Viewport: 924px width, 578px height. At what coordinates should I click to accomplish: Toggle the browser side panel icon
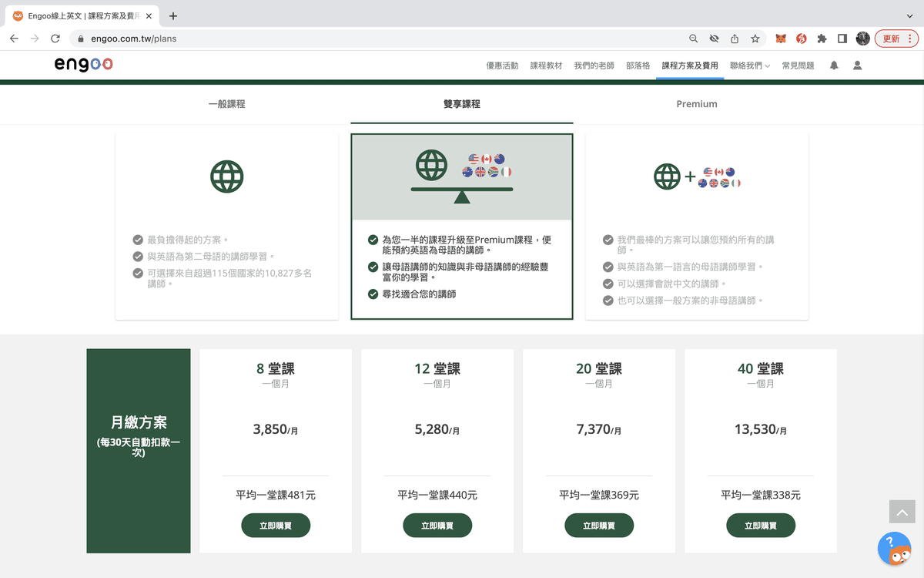842,39
